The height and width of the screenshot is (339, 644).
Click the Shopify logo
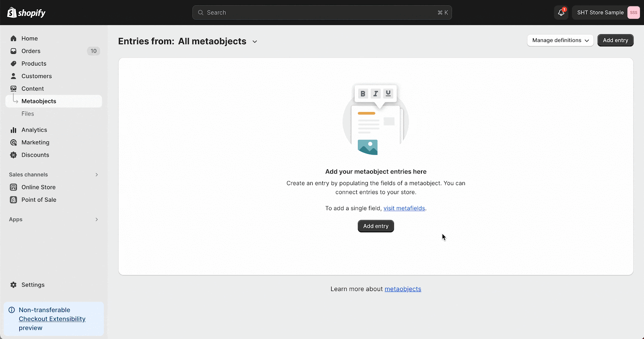pos(26,13)
